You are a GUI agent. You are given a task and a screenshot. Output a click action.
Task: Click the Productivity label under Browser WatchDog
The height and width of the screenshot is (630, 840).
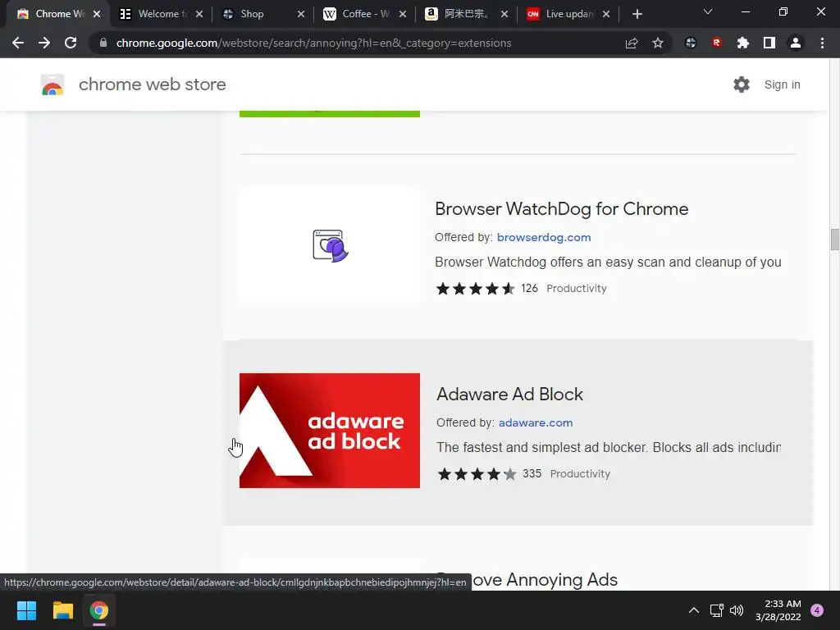[577, 288]
